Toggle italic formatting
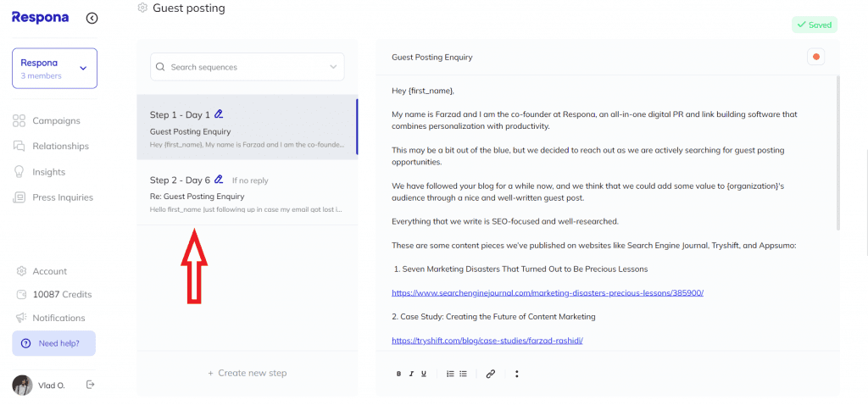Image resolution: width=868 pixels, height=405 pixels. tap(411, 374)
